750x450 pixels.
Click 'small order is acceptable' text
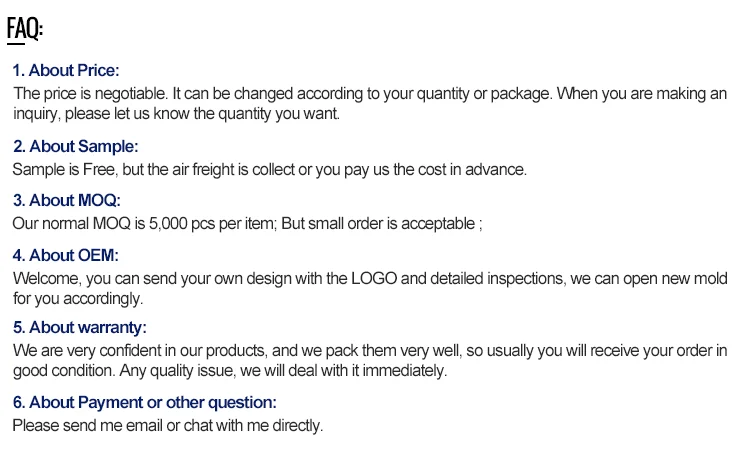(394, 223)
